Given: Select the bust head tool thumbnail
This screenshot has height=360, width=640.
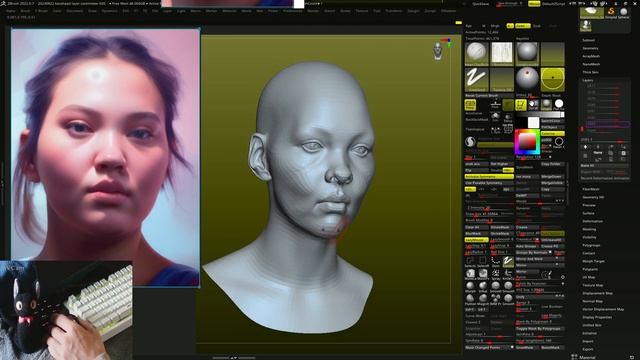Looking at the screenshot, I should click(x=585, y=26).
